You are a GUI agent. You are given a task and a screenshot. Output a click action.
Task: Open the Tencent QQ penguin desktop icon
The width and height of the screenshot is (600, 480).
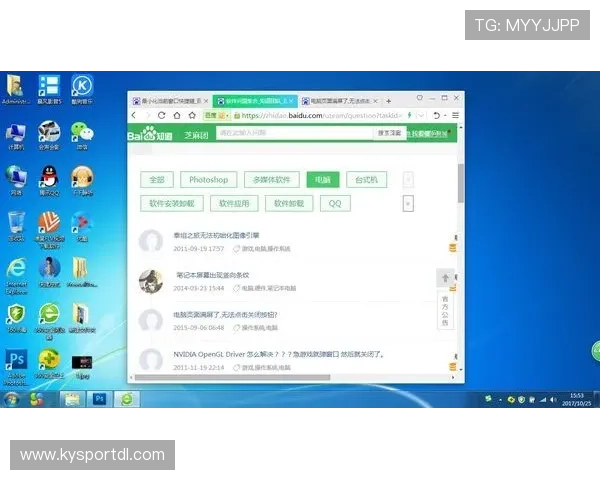pyautogui.click(x=49, y=181)
